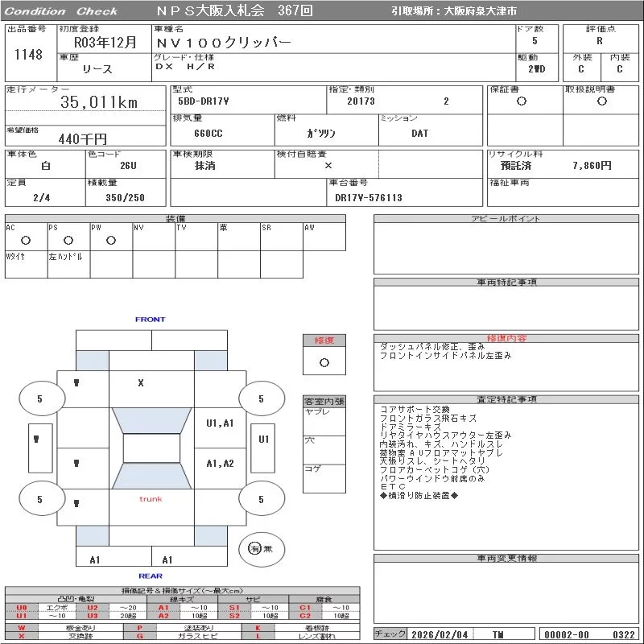Click the U1 marker in the side mirror box
The image size is (644, 644).
pos(263,440)
